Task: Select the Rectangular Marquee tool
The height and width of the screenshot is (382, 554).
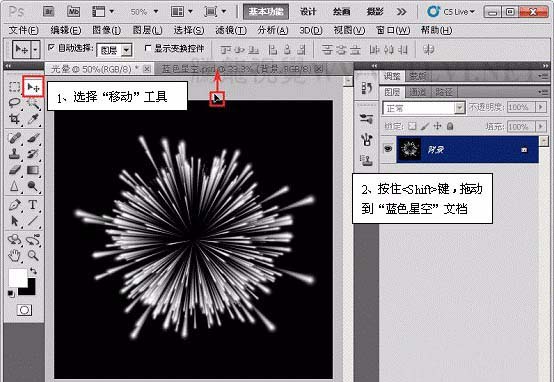Action: point(14,87)
